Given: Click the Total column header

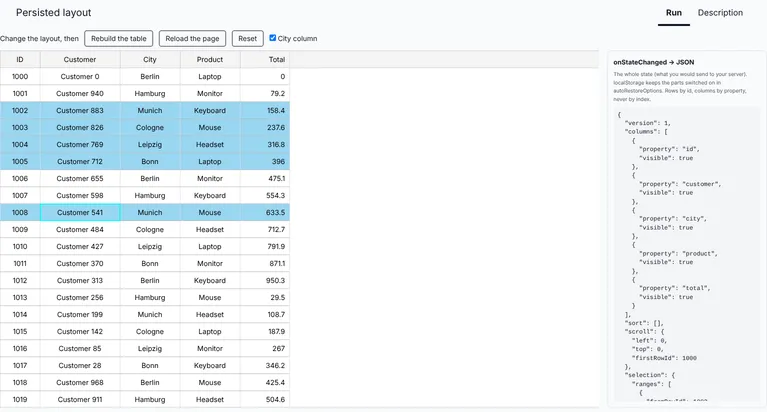Looking at the screenshot, I should pyautogui.click(x=265, y=59).
